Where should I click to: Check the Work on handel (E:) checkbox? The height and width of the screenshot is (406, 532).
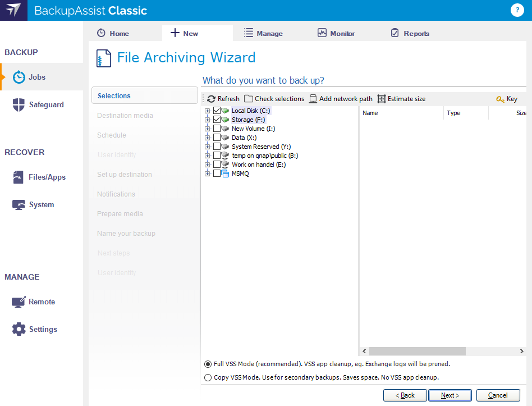pyautogui.click(x=217, y=165)
